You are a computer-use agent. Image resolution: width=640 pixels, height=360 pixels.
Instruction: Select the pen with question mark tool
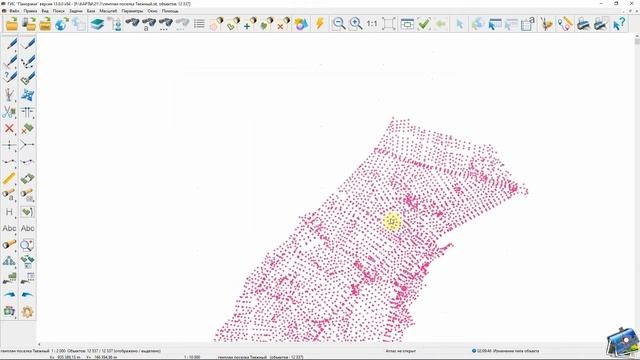pos(9,77)
